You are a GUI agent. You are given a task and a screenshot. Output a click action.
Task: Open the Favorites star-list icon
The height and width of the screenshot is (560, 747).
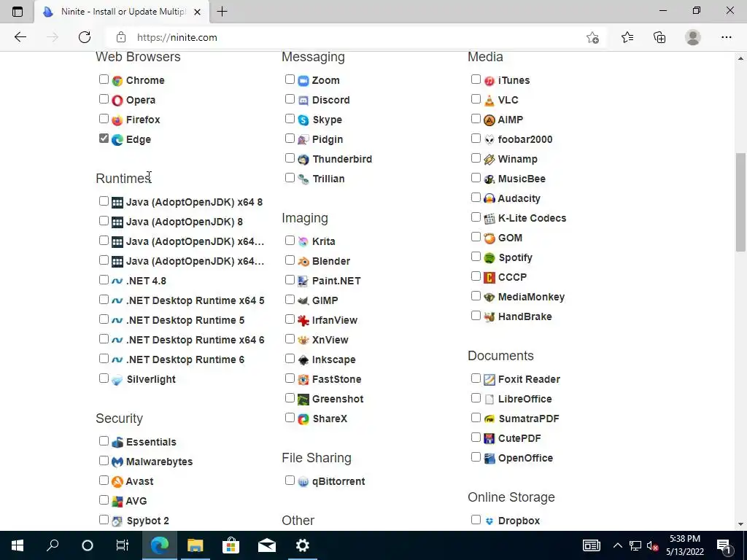coord(627,37)
